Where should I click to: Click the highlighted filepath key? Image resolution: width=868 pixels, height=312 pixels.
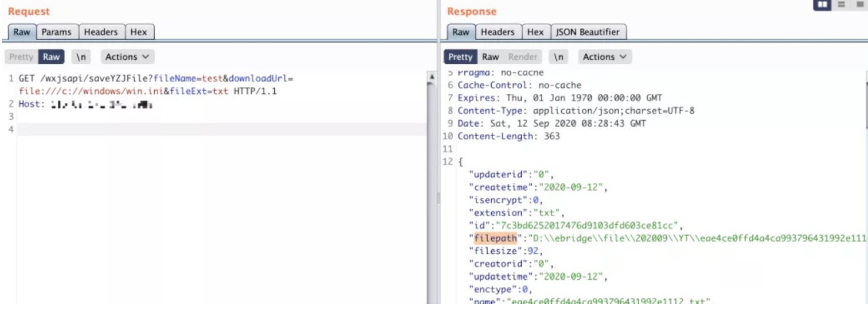pos(495,238)
